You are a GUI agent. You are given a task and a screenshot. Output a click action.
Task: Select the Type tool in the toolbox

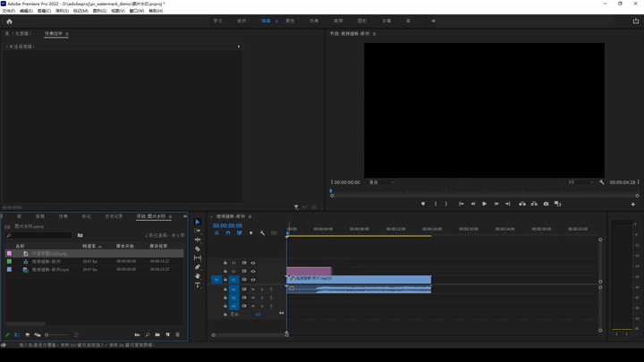(198, 285)
